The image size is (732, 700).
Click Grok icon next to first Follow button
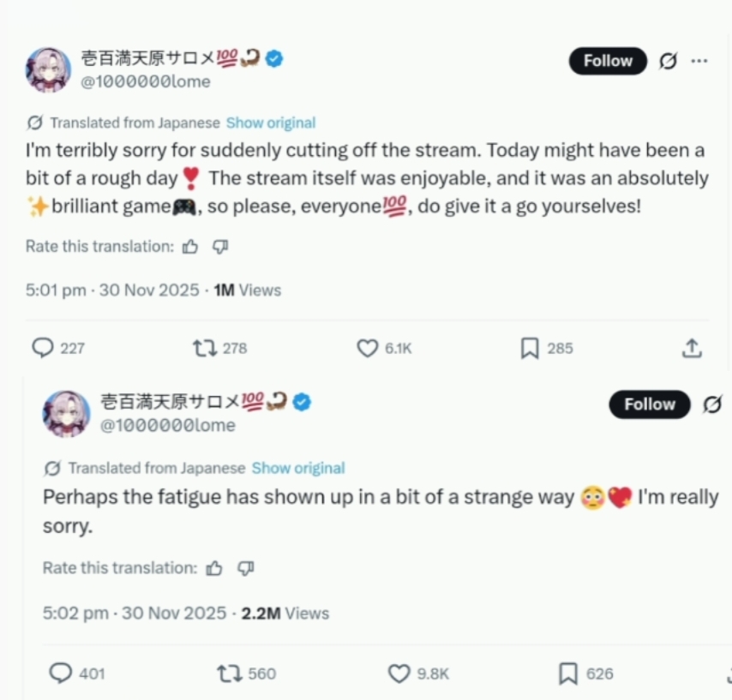[x=668, y=61]
